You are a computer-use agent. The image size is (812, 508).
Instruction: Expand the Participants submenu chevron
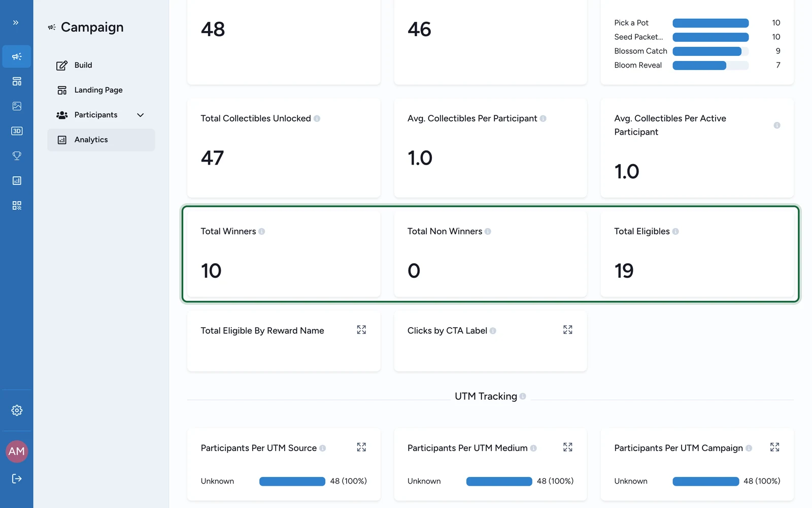[x=141, y=115]
